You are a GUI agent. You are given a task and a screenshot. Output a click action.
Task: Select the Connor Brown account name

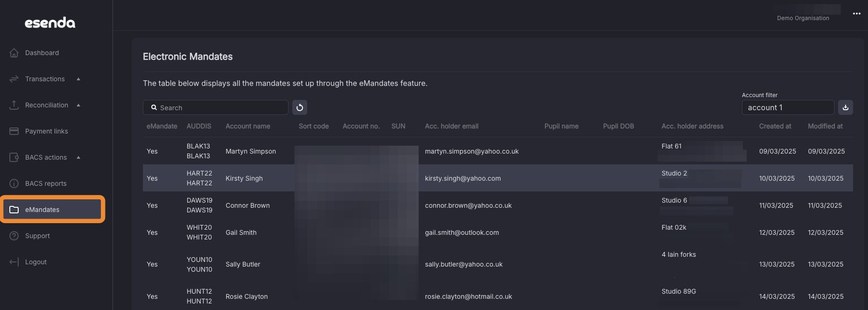tap(247, 205)
